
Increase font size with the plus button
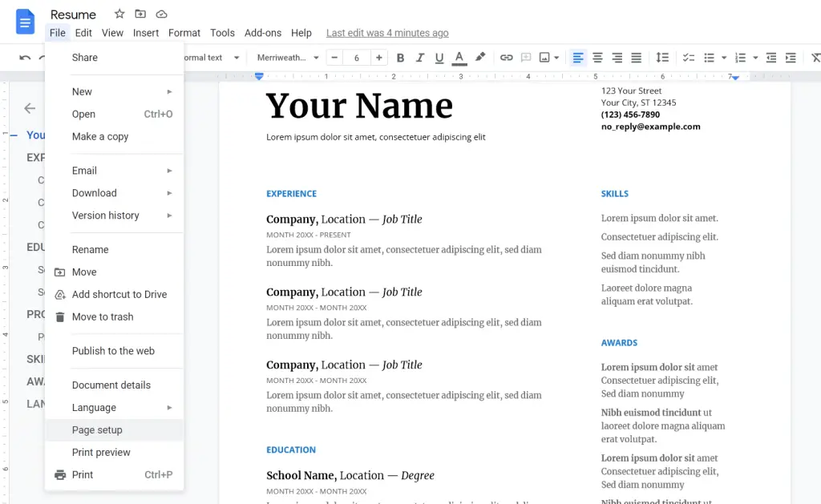click(x=378, y=58)
